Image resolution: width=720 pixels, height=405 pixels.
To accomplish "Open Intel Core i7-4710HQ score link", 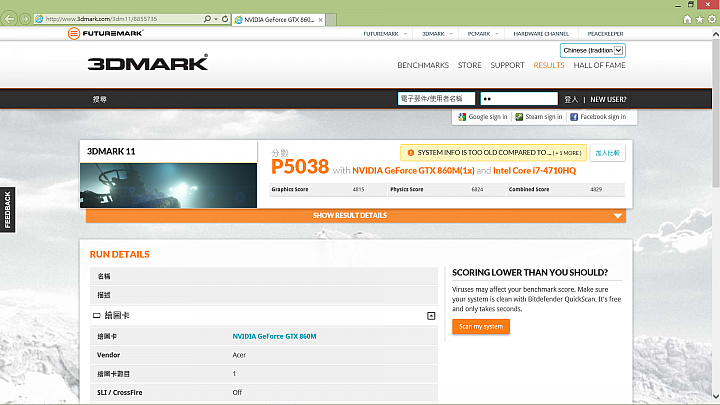I will tap(534, 170).
